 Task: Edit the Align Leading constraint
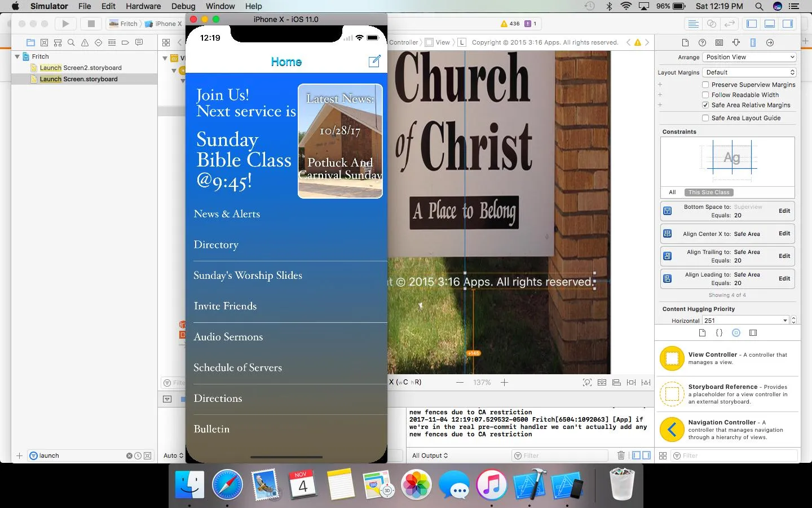coord(784,278)
